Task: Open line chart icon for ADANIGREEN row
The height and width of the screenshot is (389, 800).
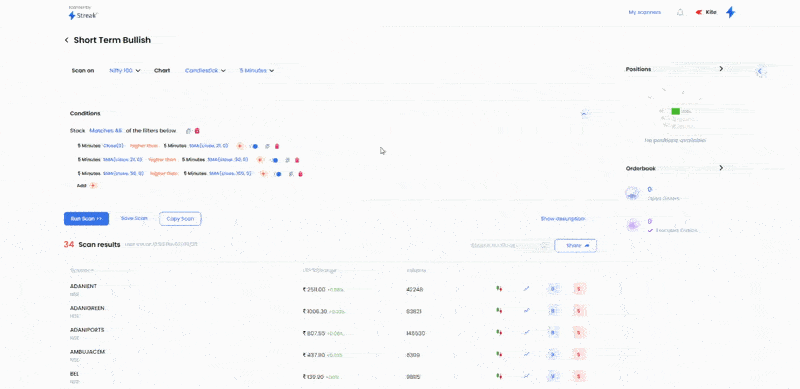Action: point(527,310)
